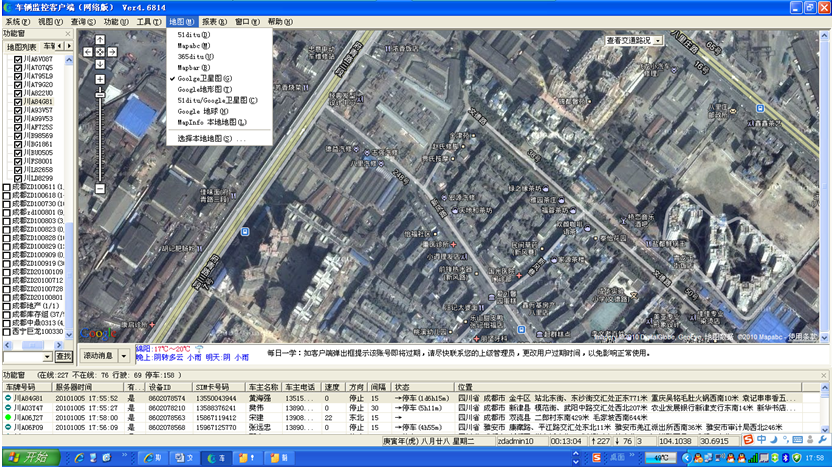Viewport: 833px width, 468px height.
Task: Click the pan up arrow on map
Action: 100,41
